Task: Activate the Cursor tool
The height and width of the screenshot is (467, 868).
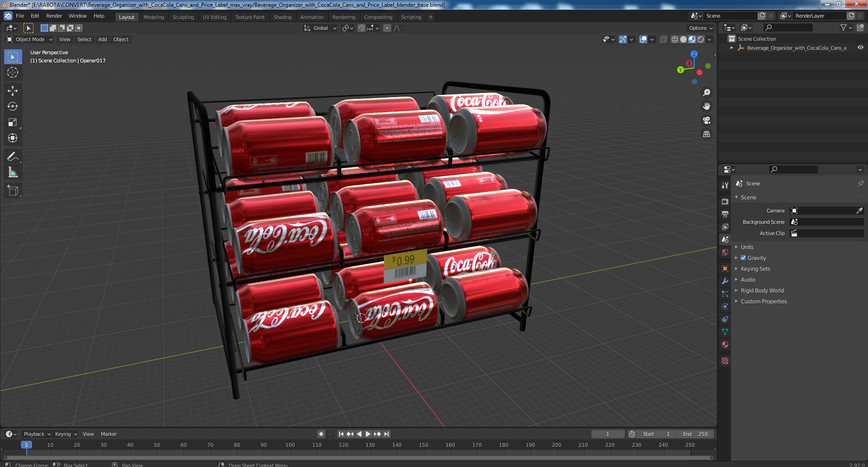Action: pyautogui.click(x=13, y=72)
